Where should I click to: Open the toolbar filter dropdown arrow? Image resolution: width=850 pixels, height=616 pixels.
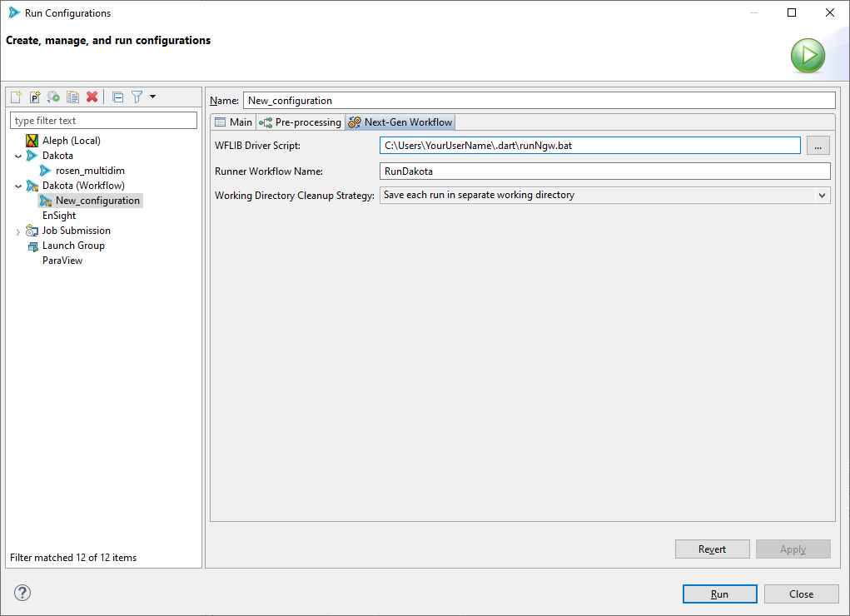[152, 97]
